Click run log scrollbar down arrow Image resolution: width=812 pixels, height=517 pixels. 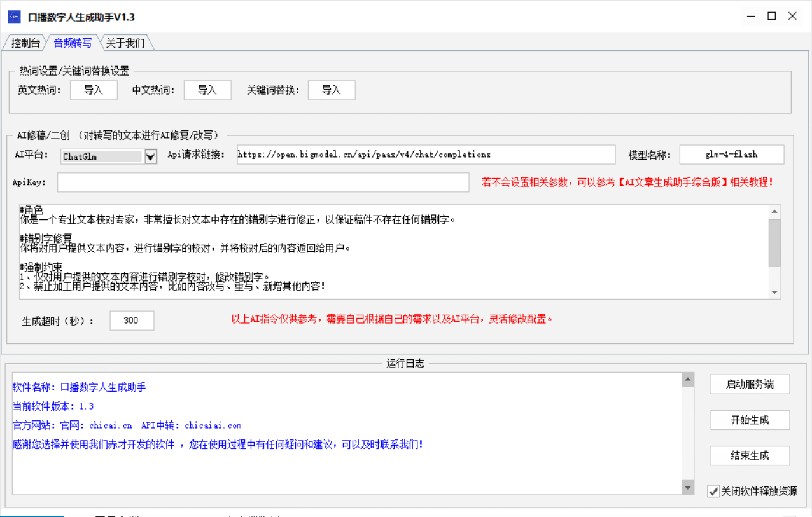[688, 487]
